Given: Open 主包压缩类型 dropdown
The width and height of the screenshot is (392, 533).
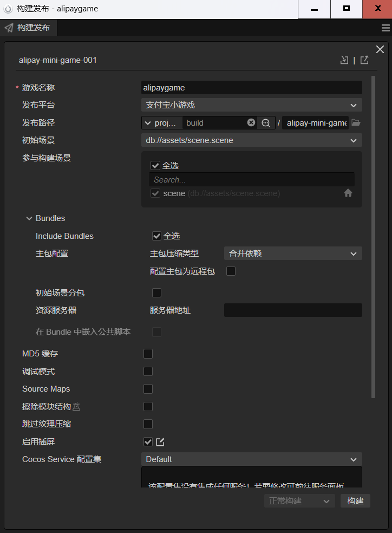Looking at the screenshot, I should (293, 253).
